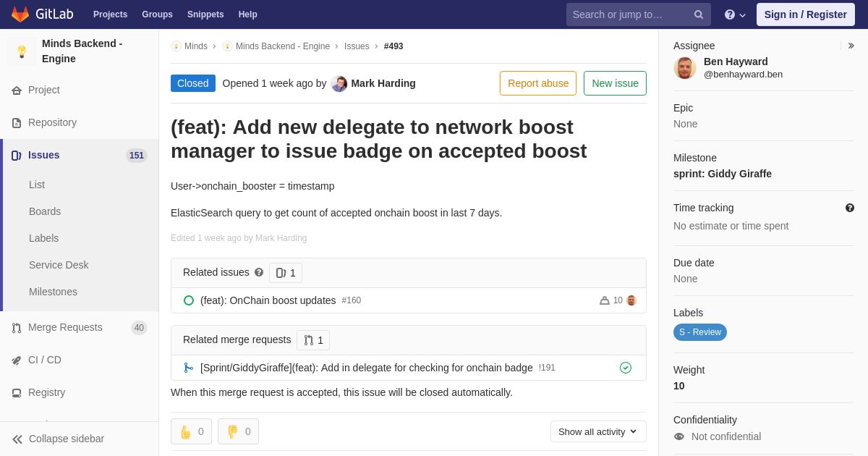Click the New issue button
This screenshot has height=456, width=868.
(615, 83)
